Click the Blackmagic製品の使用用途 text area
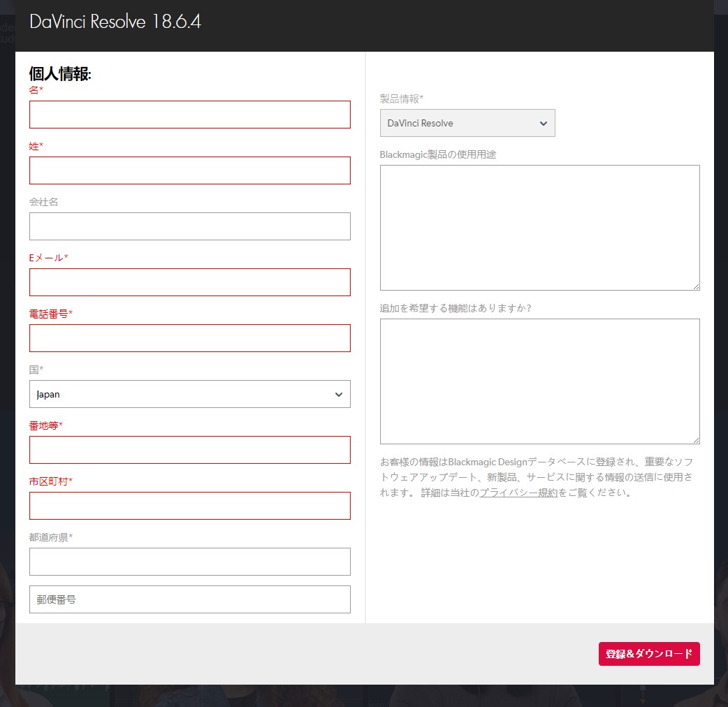Viewport: 728px width, 707px height. coord(539,228)
